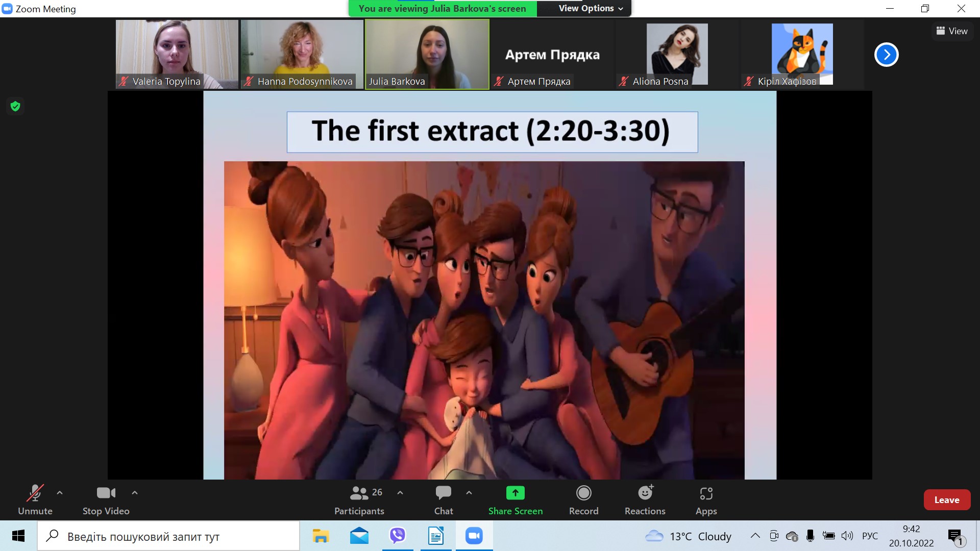The height and width of the screenshot is (551, 980).
Task: Click the green Share Screen icon
Action: click(515, 493)
